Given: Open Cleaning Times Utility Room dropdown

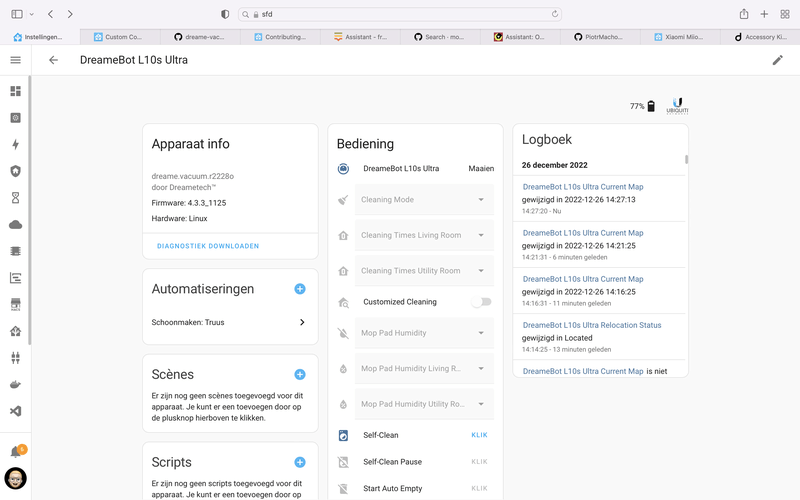Looking at the screenshot, I should [x=424, y=271].
